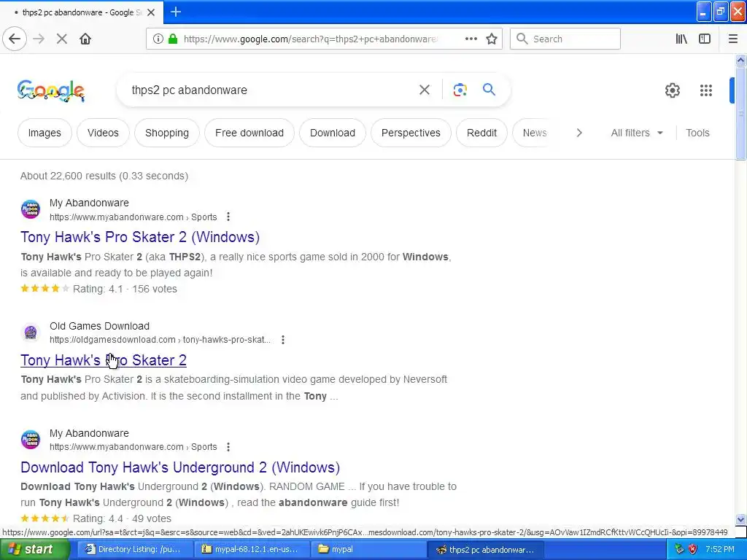Open Tony Hawk's Pro Skater 2 (Windows) link
The height and width of the screenshot is (560, 747).
pos(140,237)
